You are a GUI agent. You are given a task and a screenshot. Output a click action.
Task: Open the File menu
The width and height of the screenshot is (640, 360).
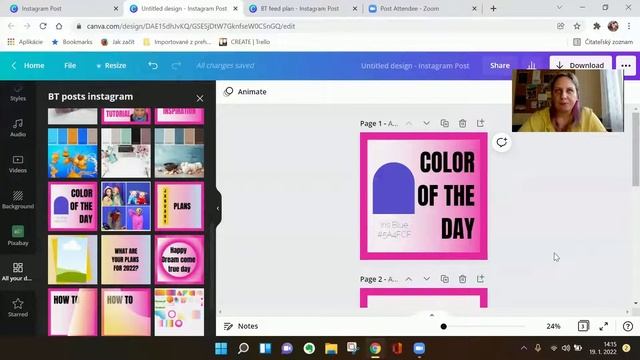click(x=70, y=65)
